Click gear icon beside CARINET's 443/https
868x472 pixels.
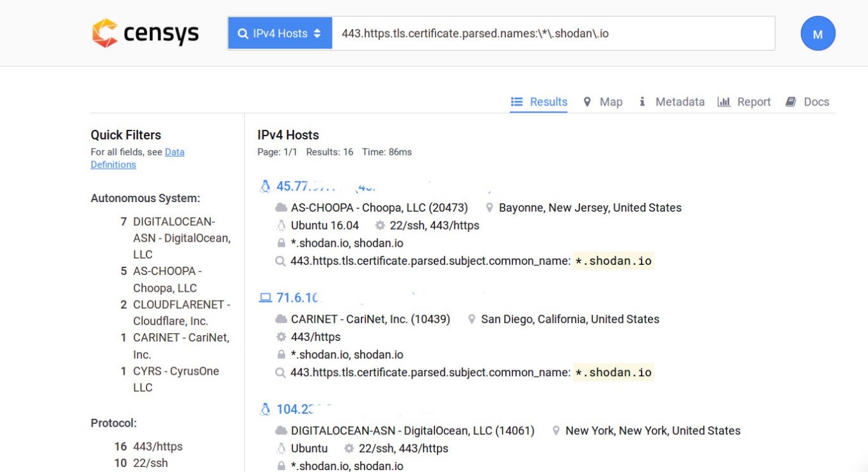[281, 337]
